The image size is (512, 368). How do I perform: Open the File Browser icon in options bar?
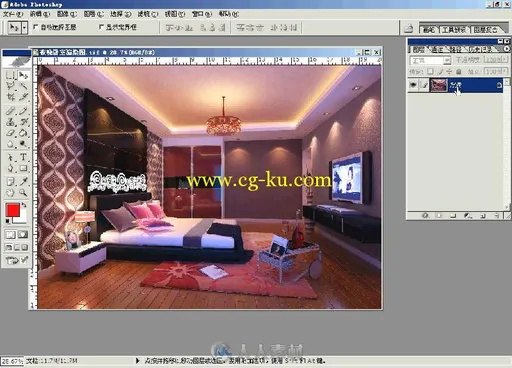409,29
